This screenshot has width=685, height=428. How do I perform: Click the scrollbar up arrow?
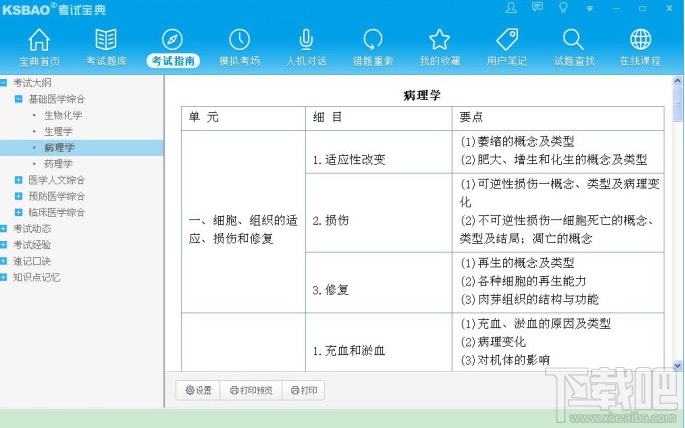[677, 80]
